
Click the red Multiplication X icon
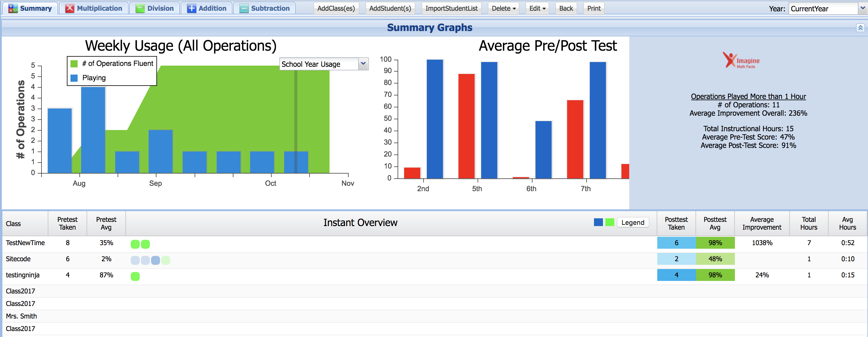70,8
